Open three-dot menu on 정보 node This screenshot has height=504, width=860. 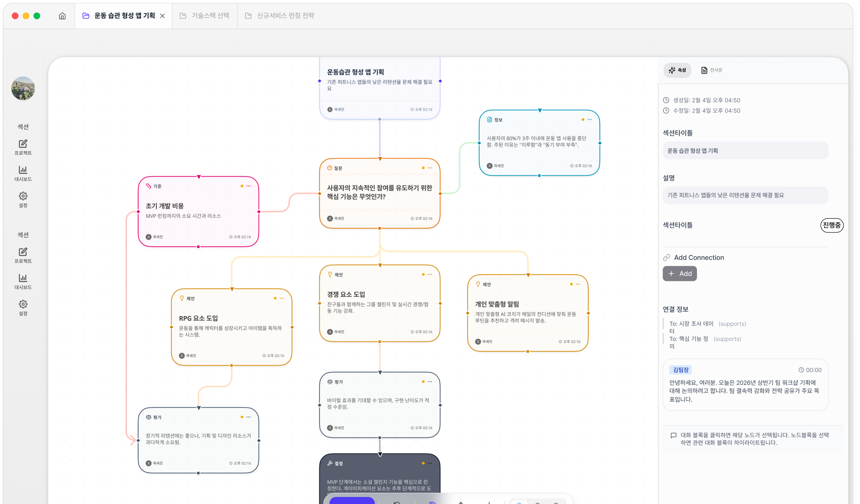click(589, 120)
